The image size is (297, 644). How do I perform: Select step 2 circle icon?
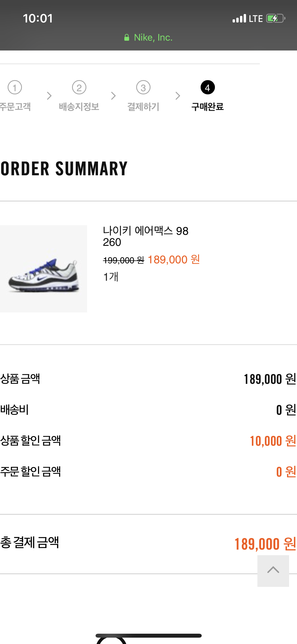[79, 87]
